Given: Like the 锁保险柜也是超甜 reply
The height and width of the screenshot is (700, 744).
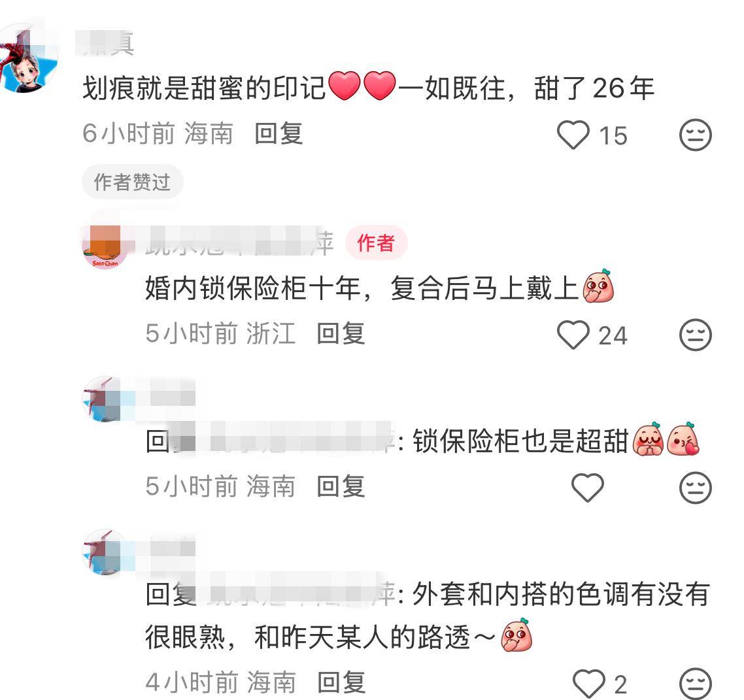Looking at the screenshot, I should click(x=587, y=488).
